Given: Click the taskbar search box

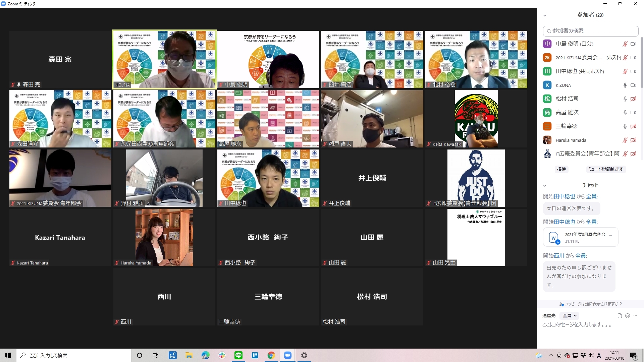Looking at the screenshot, I should [74, 355].
